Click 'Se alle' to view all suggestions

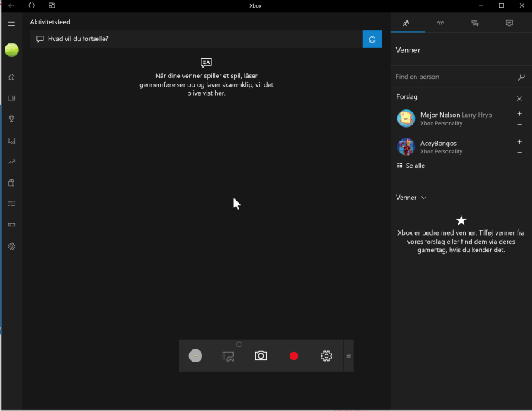click(411, 166)
